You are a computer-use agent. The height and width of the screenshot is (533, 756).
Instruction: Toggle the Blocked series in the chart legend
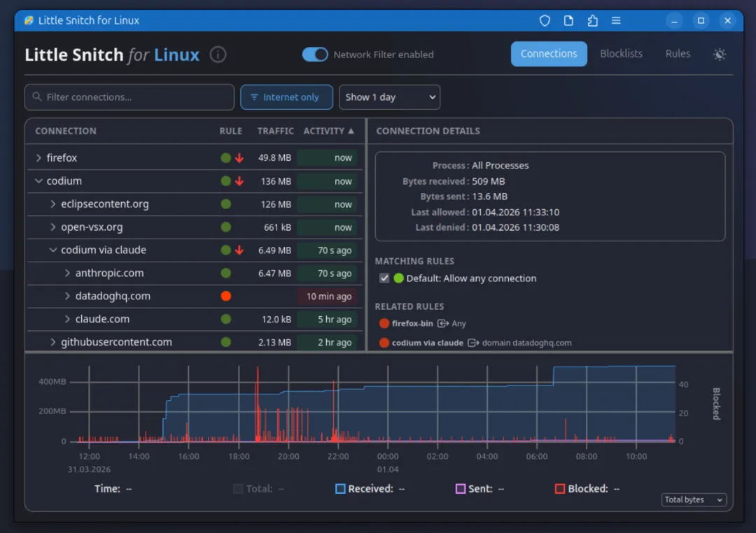560,489
